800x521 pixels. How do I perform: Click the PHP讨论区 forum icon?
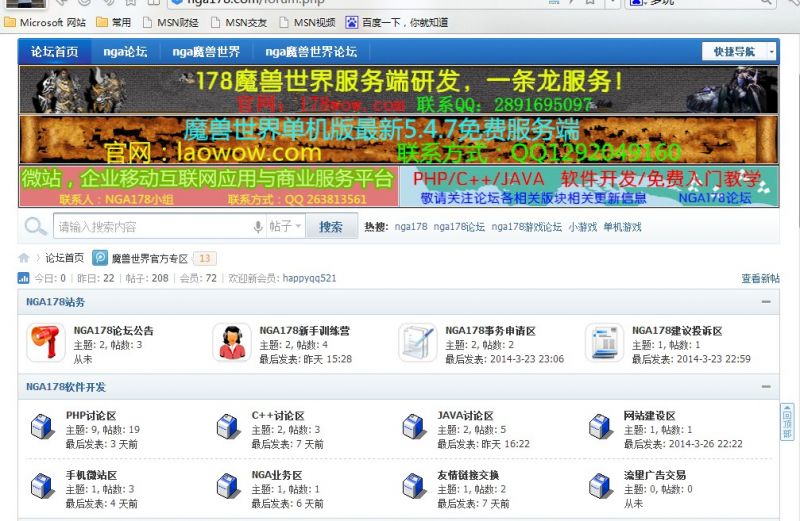tap(42, 427)
